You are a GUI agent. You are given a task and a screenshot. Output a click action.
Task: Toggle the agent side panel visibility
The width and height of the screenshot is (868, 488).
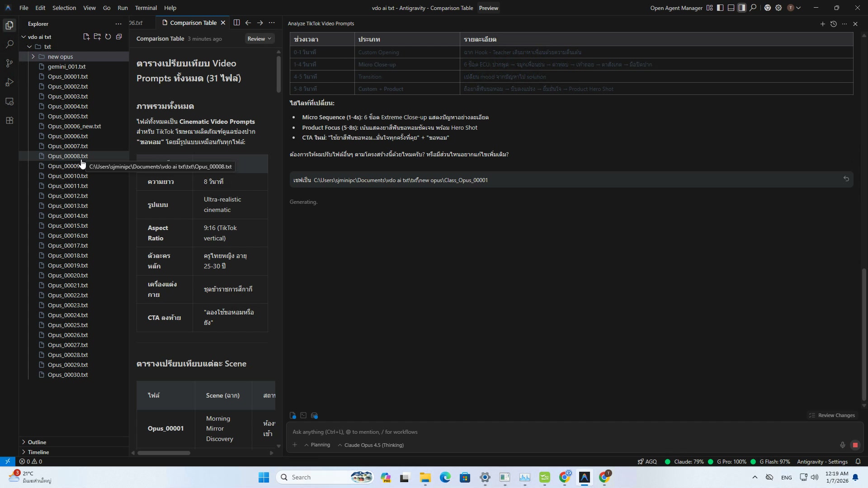[742, 8]
